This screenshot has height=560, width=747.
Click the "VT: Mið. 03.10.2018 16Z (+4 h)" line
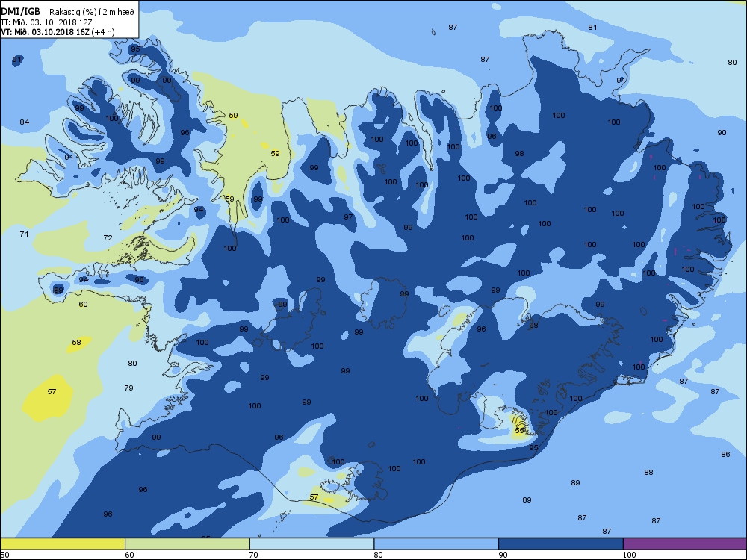point(58,32)
